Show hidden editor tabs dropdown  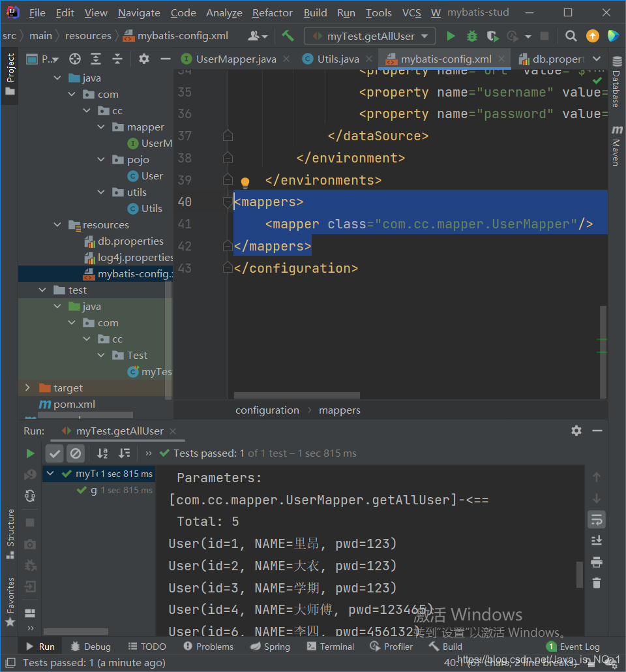(x=597, y=59)
